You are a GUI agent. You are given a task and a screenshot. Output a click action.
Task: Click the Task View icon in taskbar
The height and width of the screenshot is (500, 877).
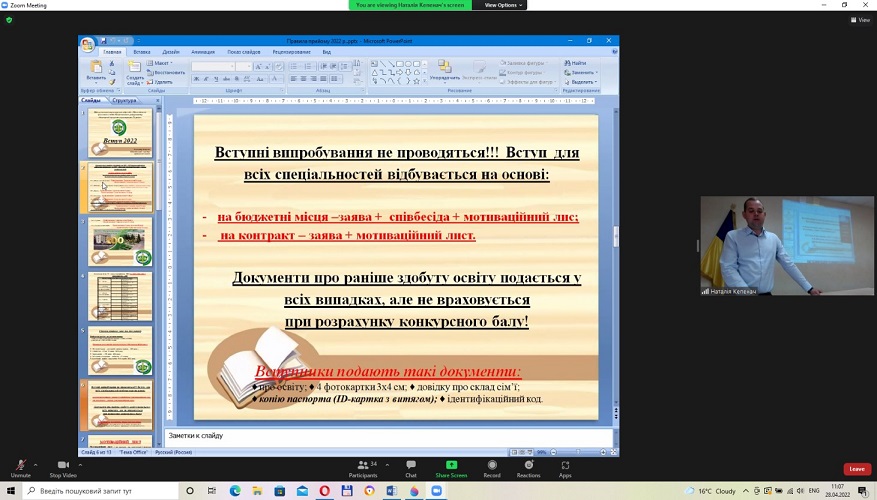click(x=211, y=490)
